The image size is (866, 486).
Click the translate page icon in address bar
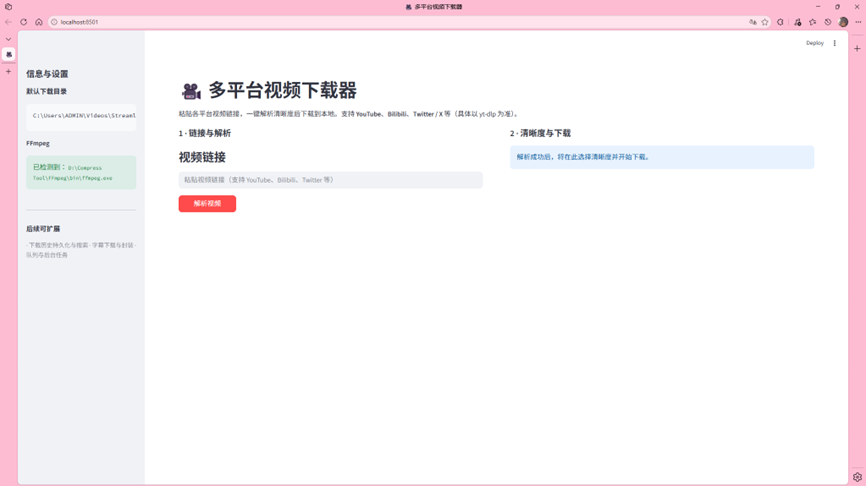(x=753, y=22)
